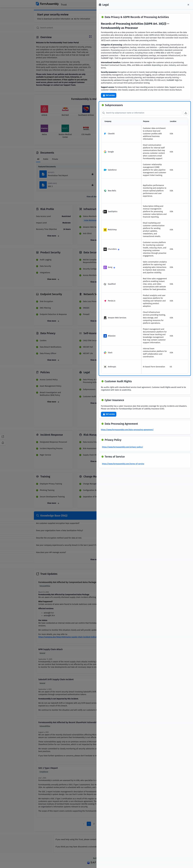Click Get access under Cyber Insurance
Viewport: 193px width, 868px height.
(x=109, y=414)
